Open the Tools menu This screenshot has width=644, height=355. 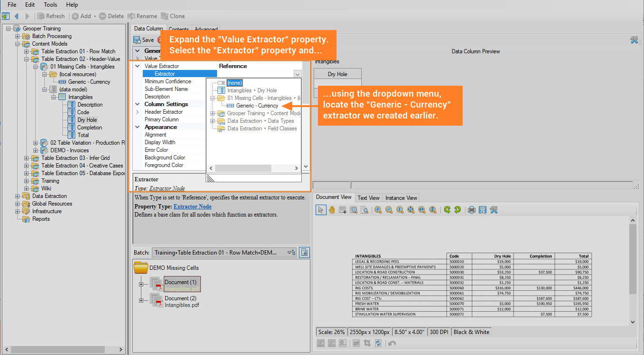pos(50,5)
